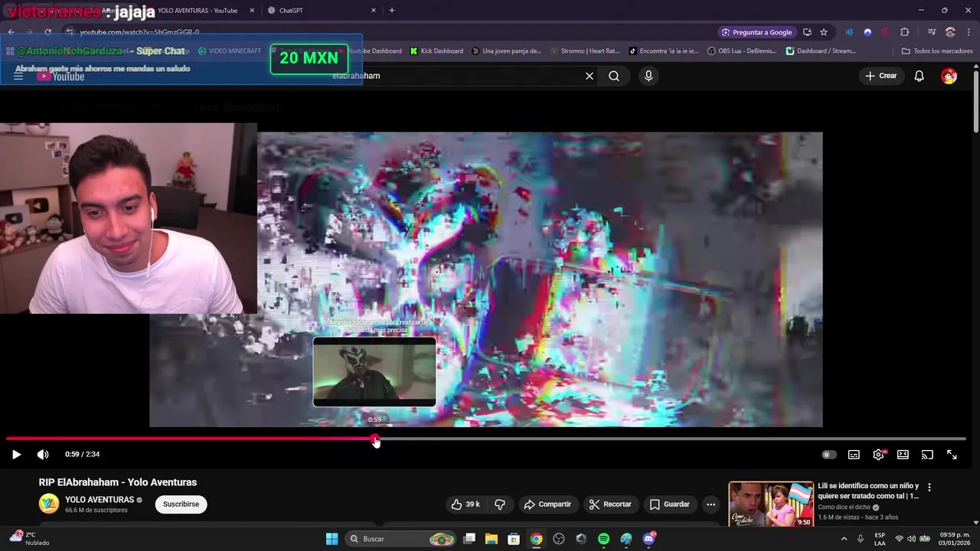Screen dimensions: 980x551
Task: Open the 'Una joven pareja de...' bookmark
Action: pos(506,51)
